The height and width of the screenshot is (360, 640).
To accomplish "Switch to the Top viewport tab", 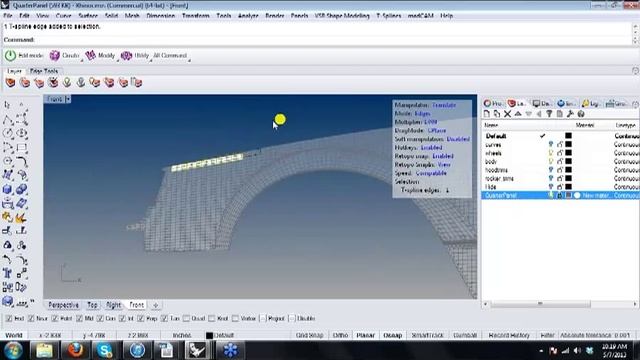I will (92, 305).
